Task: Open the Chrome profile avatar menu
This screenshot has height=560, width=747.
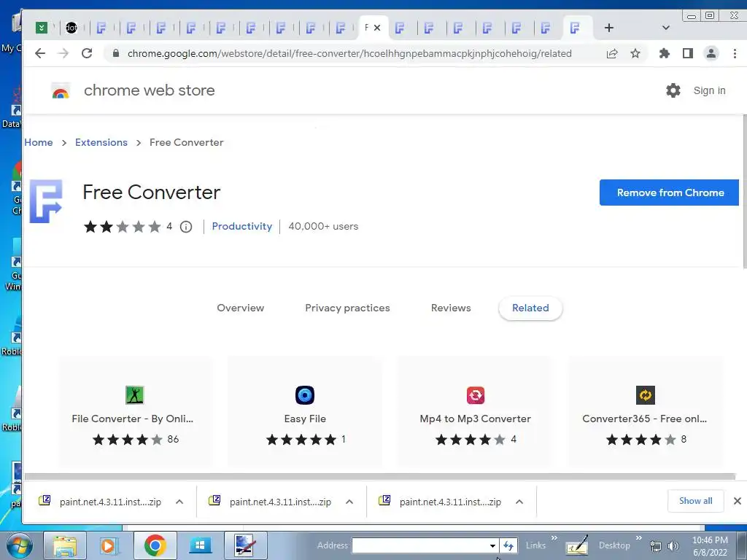Action: tap(711, 53)
